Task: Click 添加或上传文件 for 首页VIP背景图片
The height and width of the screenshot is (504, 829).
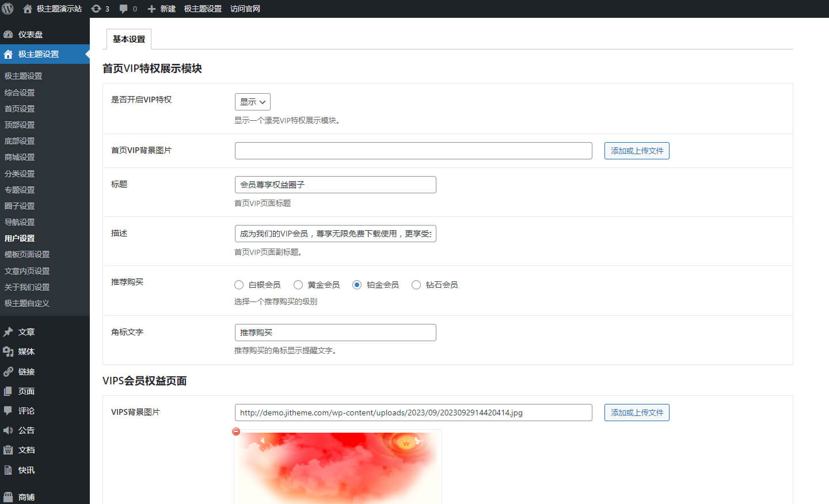Action: pyautogui.click(x=637, y=151)
